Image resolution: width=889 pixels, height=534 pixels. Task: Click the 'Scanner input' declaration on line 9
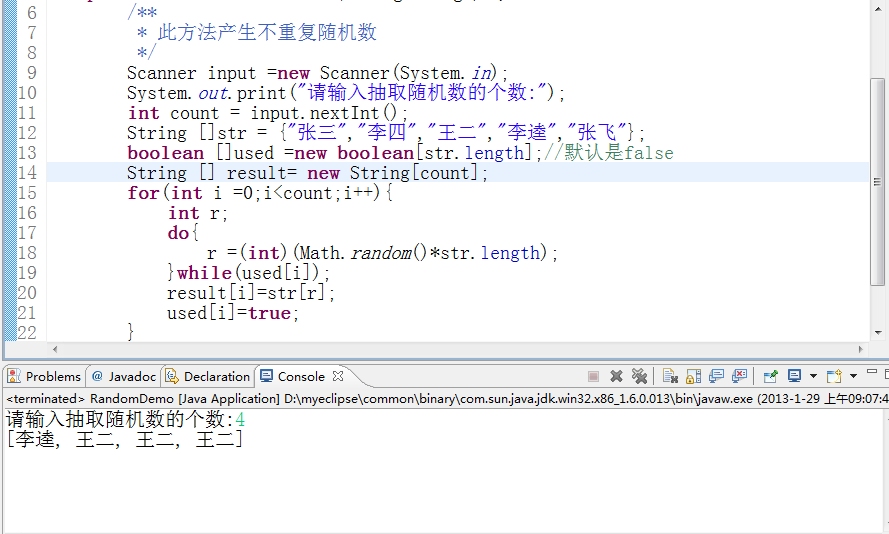point(191,73)
